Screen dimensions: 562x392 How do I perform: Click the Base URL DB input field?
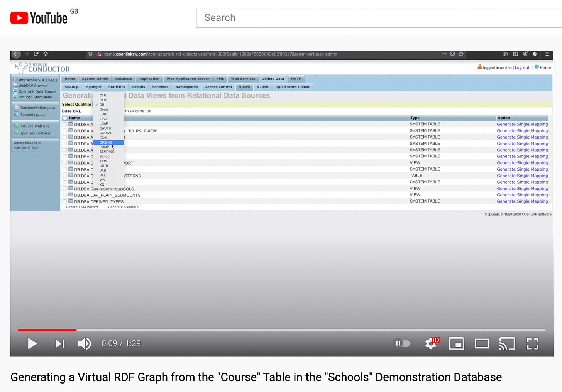click(x=167, y=111)
